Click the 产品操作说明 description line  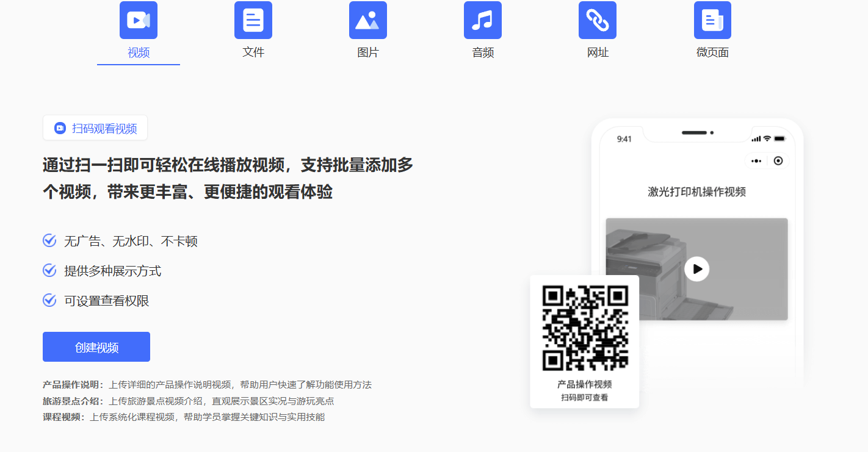[207, 385]
